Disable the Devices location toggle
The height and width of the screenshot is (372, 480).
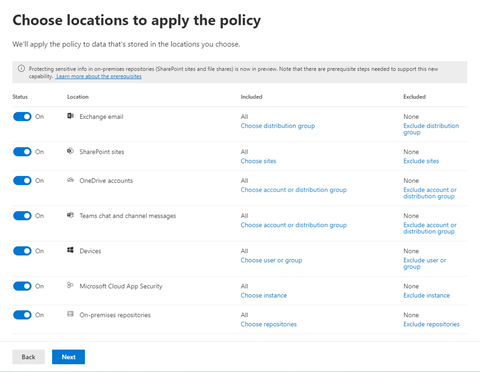[x=22, y=251]
